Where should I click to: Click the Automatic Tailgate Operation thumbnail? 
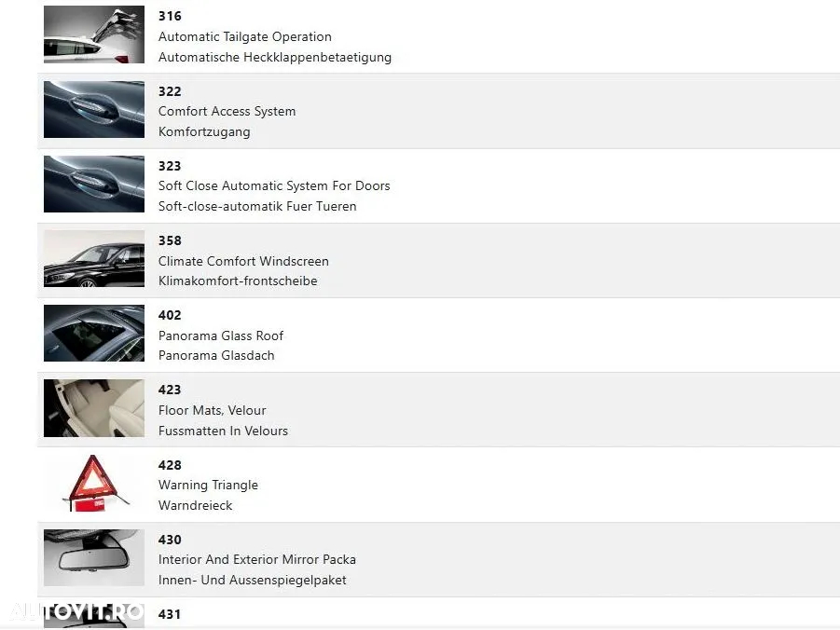[x=94, y=34]
